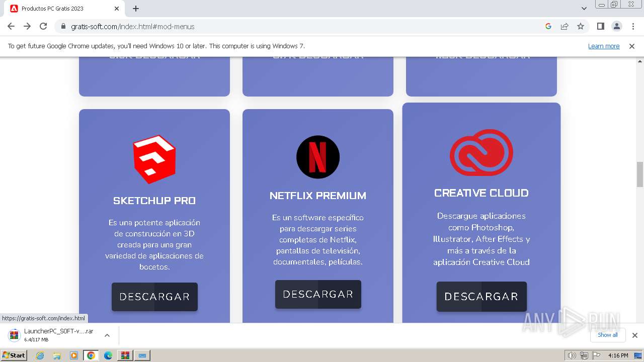The width and height of the screenshot is (644, 362).
Task: Dismiss the Chrome update infobar
Action: click(x=632, y=46)
